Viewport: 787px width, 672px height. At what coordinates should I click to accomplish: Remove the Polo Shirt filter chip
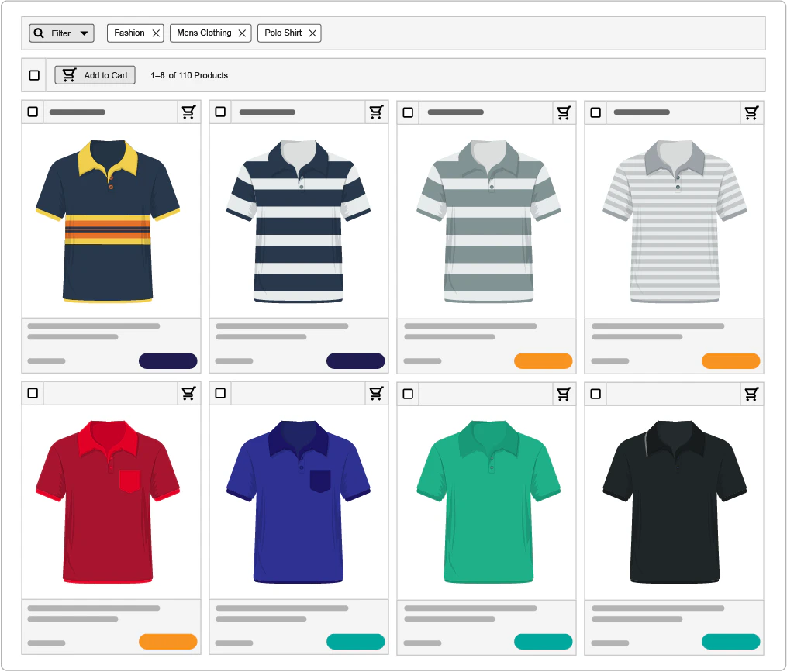(x=312, y=33)
